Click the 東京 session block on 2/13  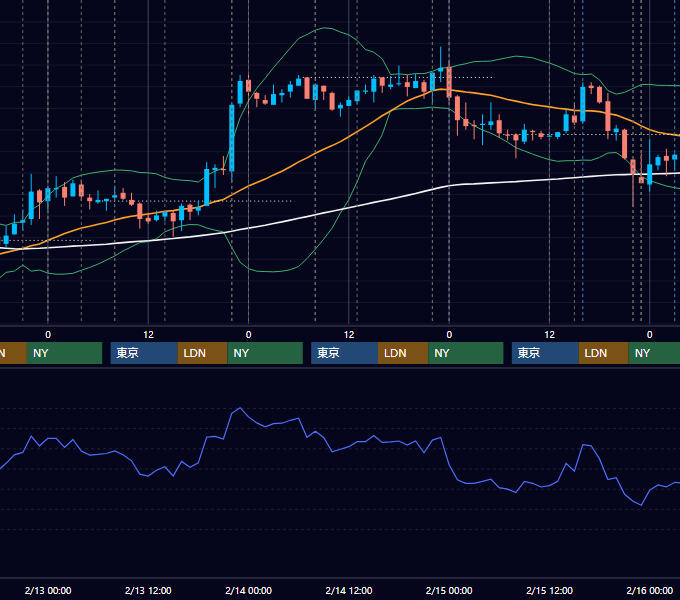tap(144, 353)
